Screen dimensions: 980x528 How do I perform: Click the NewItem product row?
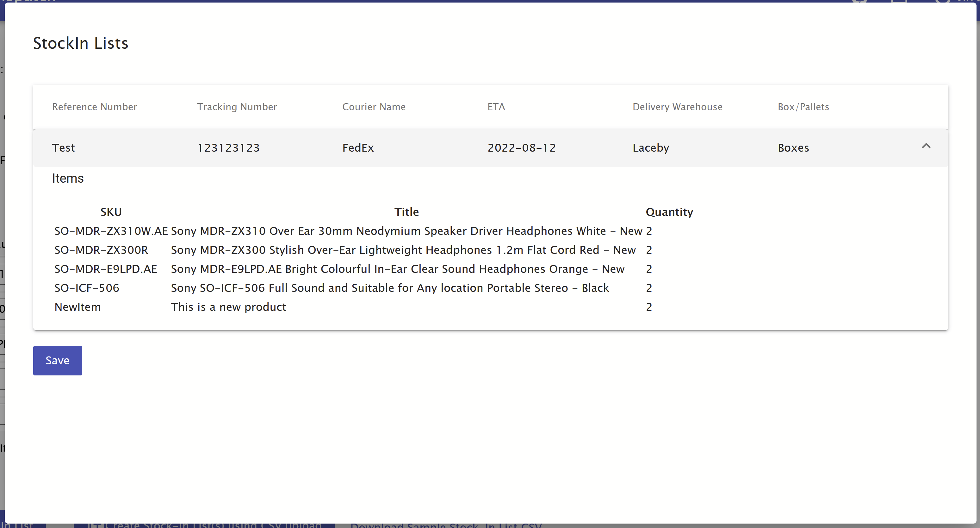point(77,307)
